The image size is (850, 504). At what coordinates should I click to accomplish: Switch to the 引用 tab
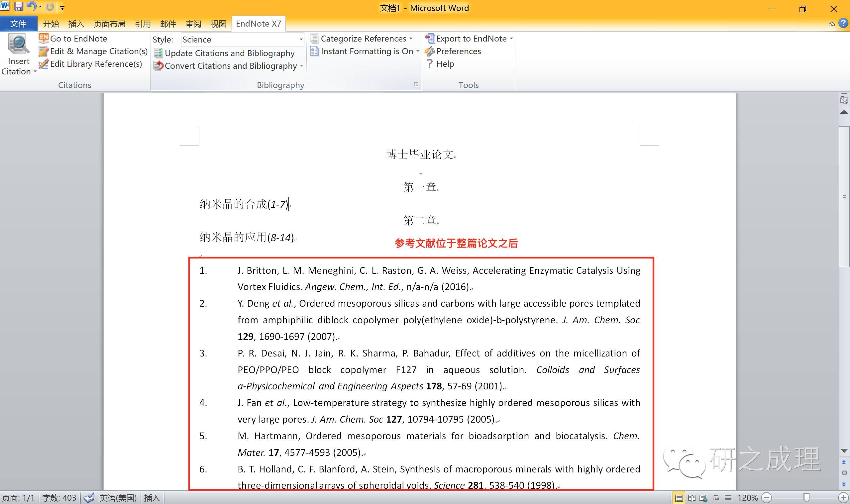coord(143,24)
